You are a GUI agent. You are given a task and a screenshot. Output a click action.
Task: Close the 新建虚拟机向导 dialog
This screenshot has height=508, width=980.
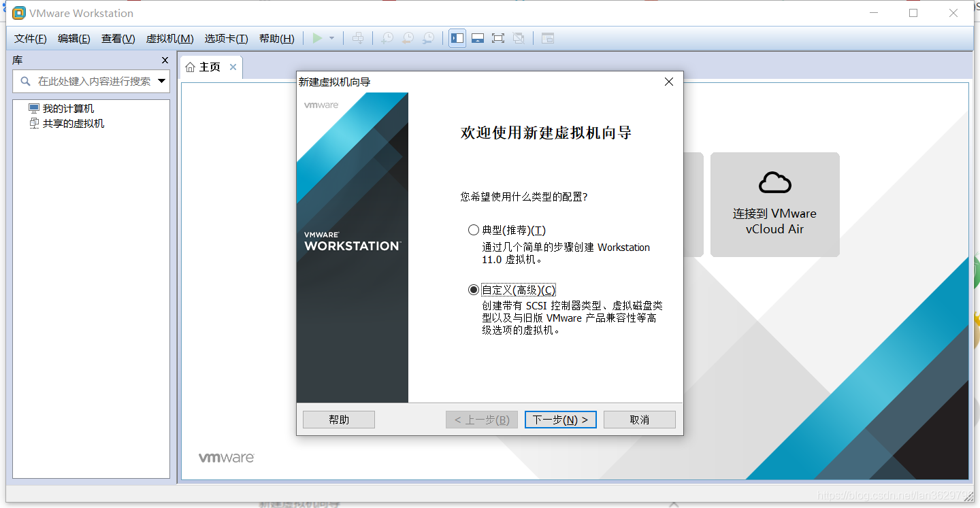(669, 82)
